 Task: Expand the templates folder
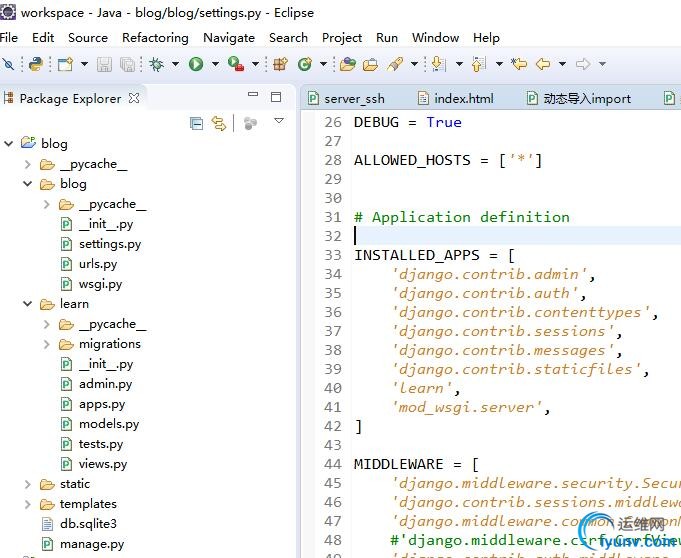(27, 504)
